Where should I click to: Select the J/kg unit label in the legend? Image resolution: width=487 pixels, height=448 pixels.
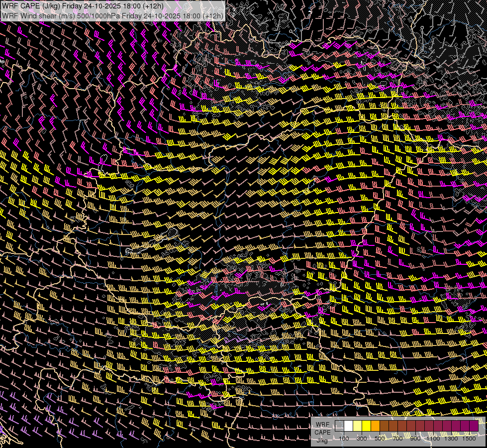click(322, 440)
